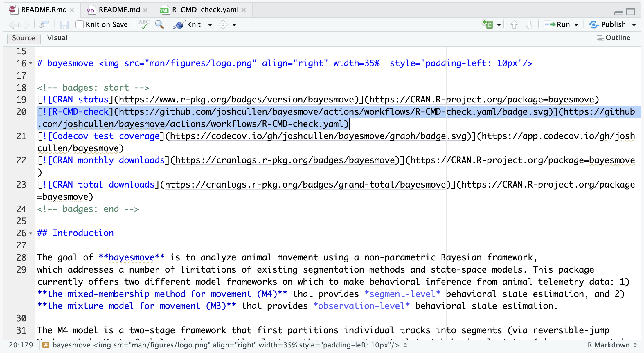This screenshot has width=644, height=353.
Task: Open Run dropdown arrow
Action: (576, 25)
